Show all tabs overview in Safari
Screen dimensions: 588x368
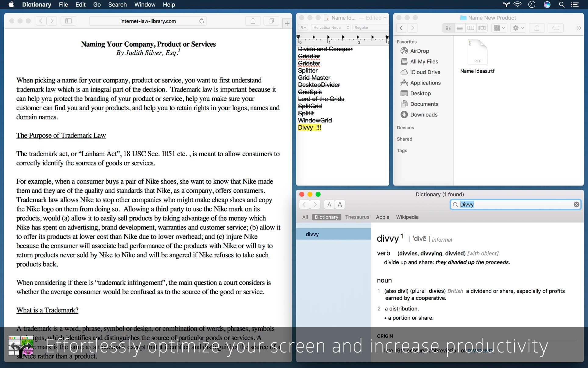click(271, 21)
